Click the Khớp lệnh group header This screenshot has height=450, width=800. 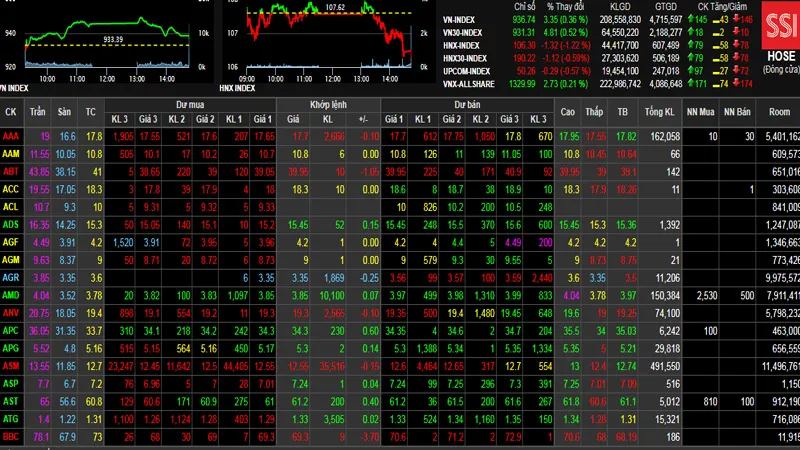point(328,105)
